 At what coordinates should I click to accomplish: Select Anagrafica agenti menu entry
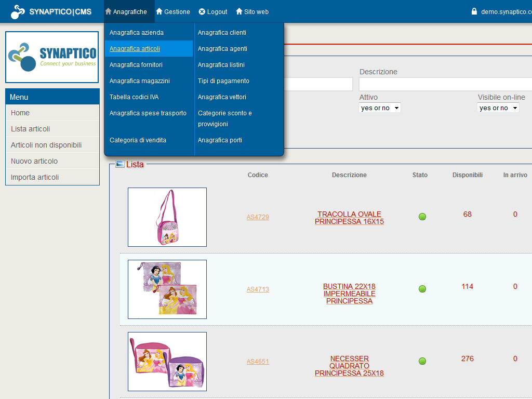(222, 48)
